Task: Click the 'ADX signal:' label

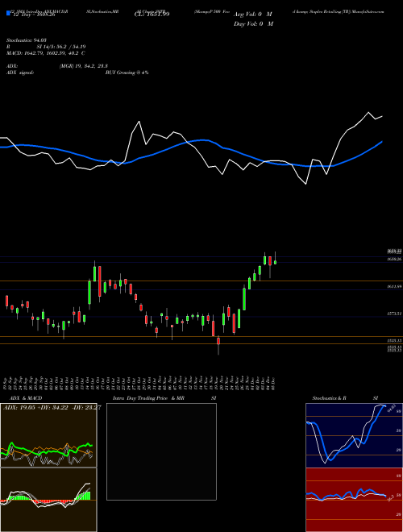Action: pyautogui.click(x=20, y=73)
